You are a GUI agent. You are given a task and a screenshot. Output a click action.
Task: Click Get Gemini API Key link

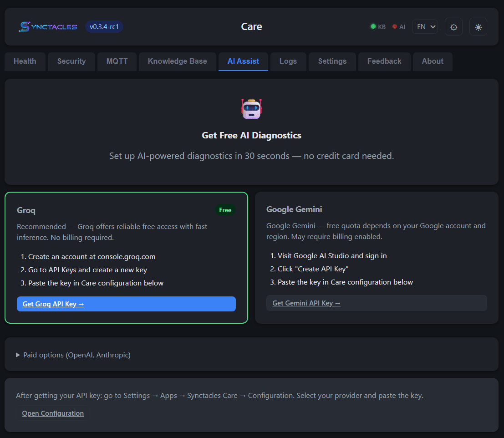pos(306,303)
